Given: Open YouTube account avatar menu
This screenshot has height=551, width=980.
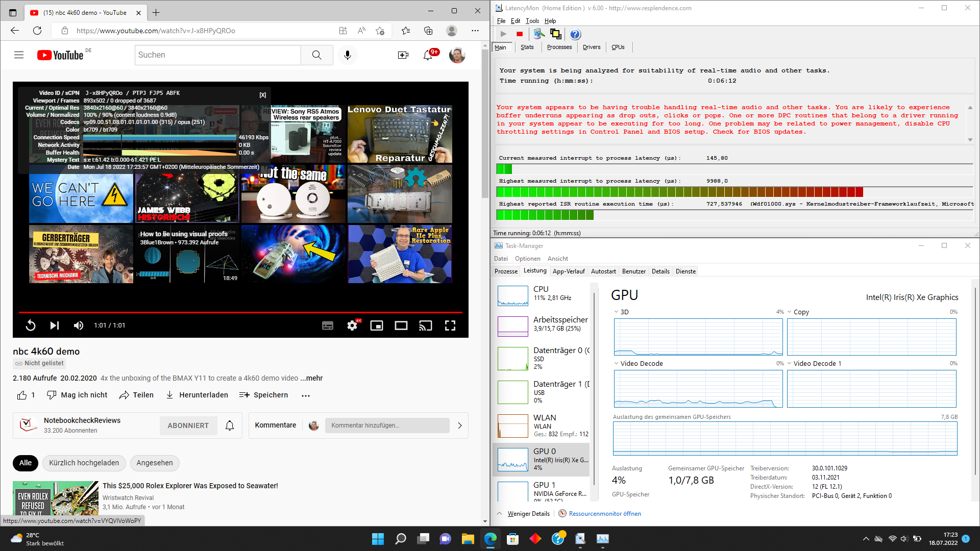Looking at the screenshot, I should (457, 55).
